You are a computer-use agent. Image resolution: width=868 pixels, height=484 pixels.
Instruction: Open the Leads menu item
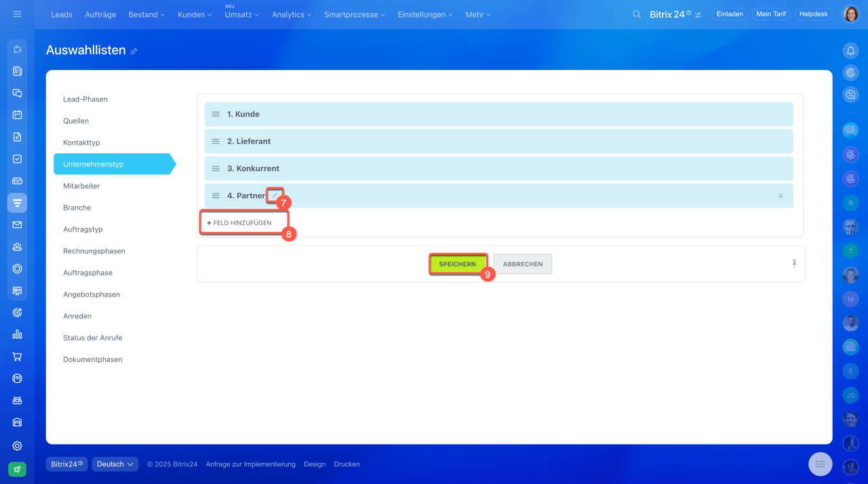(62, 14)
